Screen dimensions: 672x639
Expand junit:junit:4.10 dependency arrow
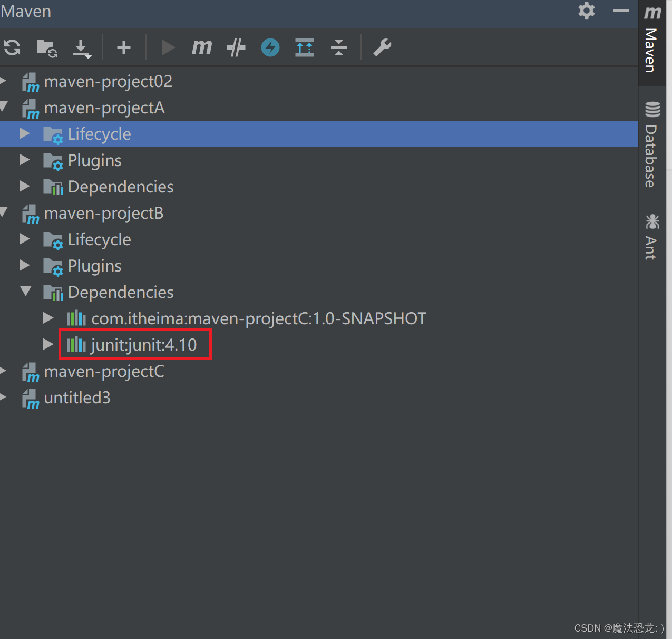(48, 344)
